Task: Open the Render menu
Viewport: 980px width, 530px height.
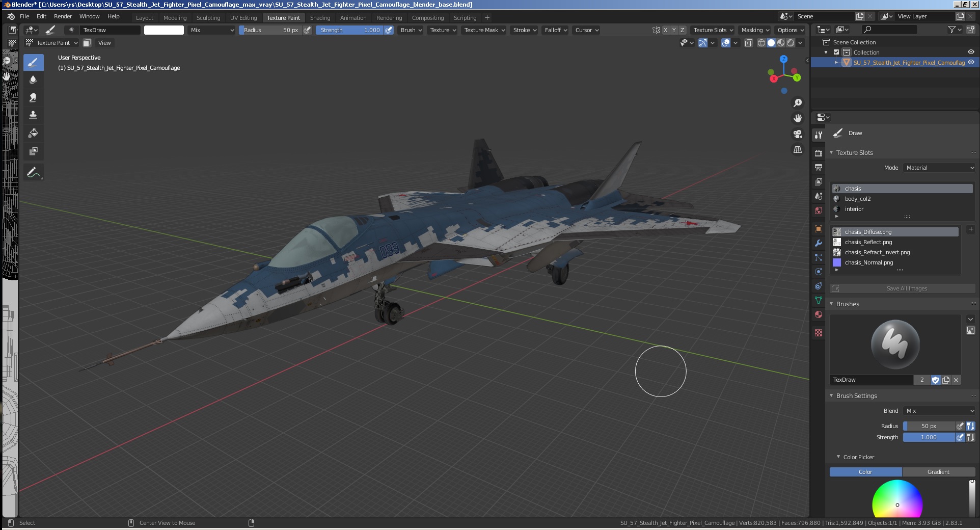Action: (x=63, y=16)
